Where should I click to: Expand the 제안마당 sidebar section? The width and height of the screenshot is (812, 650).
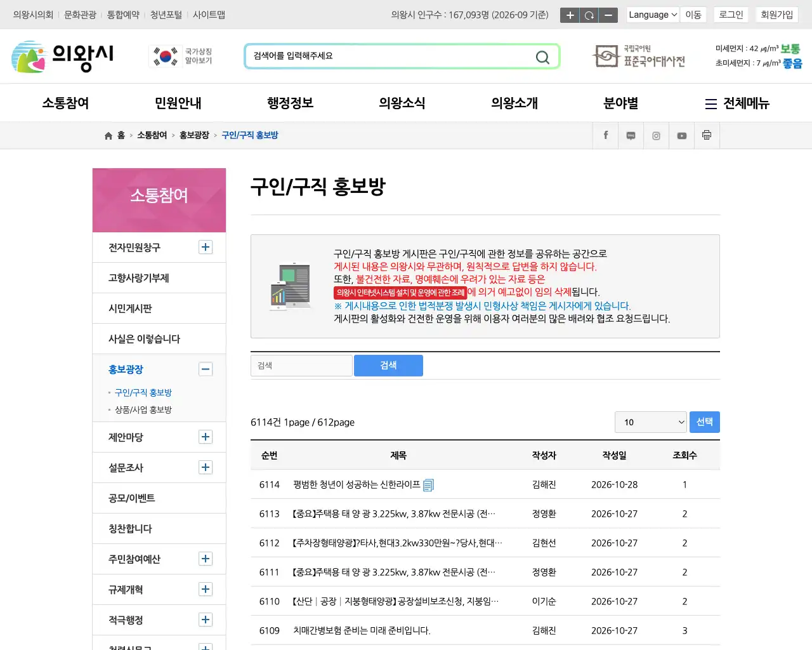point(206,437)
